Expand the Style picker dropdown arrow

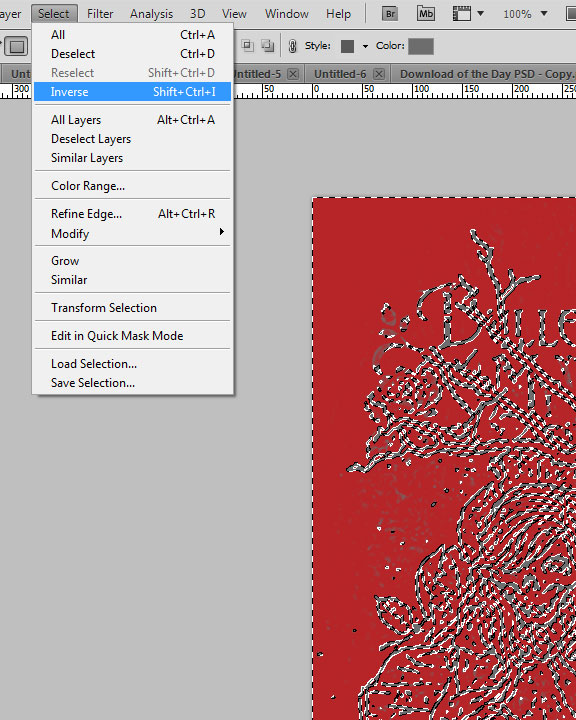[365, 46]
